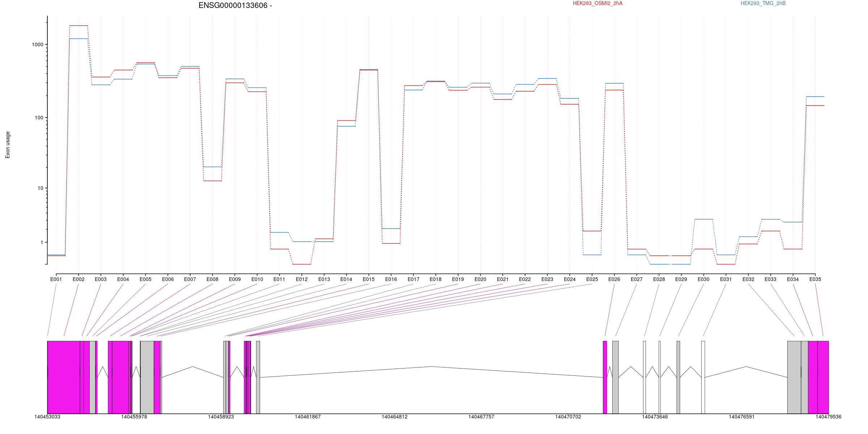
Task: Click exon label E034
Action: (793, 279)
